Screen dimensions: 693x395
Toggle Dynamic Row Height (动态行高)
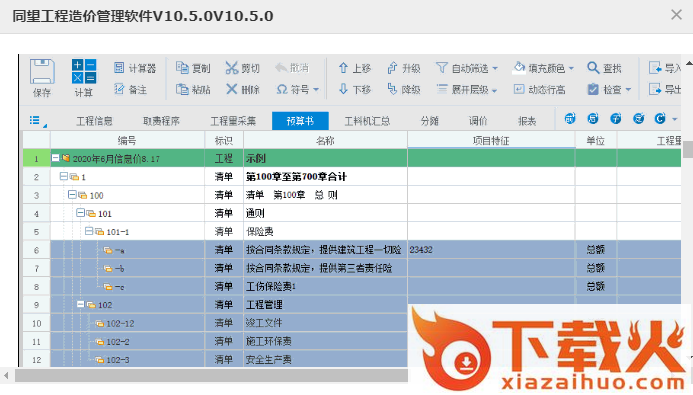(x=539, y=90)
